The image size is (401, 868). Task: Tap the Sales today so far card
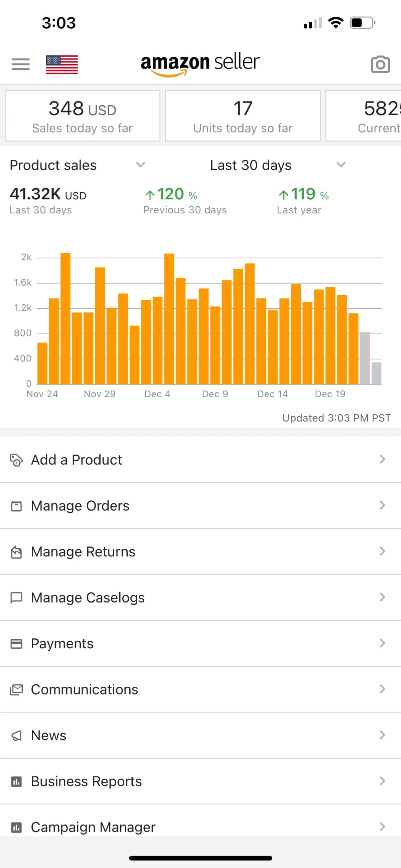tap(82, 116)
